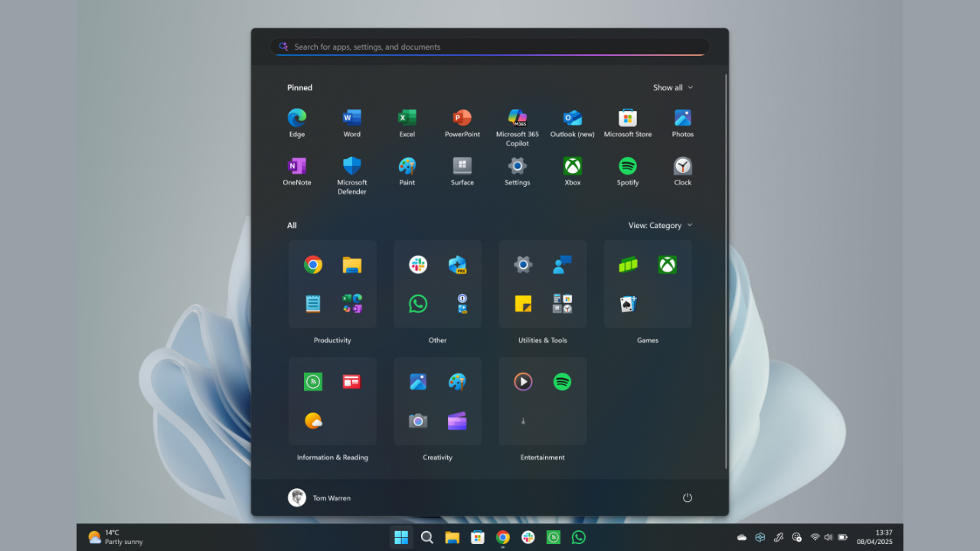The image size is (980, 551).
Task: Expand the Other category's small apps group
Action: [x=462, y=304]
